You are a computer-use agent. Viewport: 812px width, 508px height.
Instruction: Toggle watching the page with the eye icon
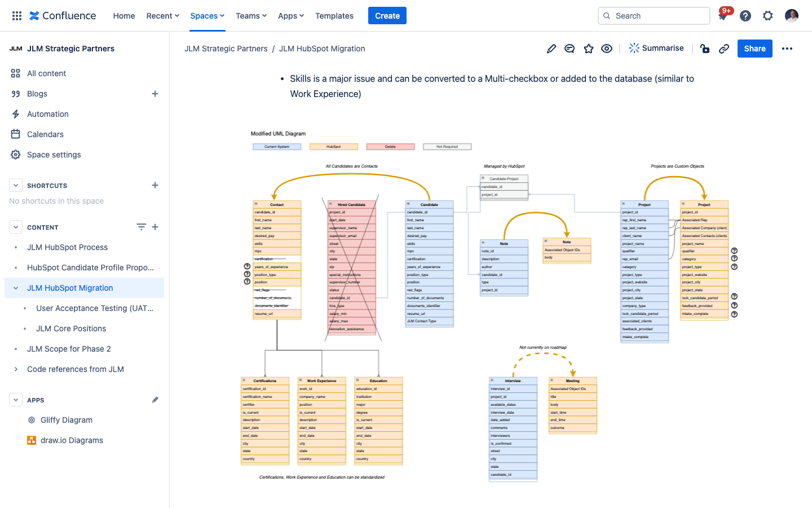tap(606, 49)
